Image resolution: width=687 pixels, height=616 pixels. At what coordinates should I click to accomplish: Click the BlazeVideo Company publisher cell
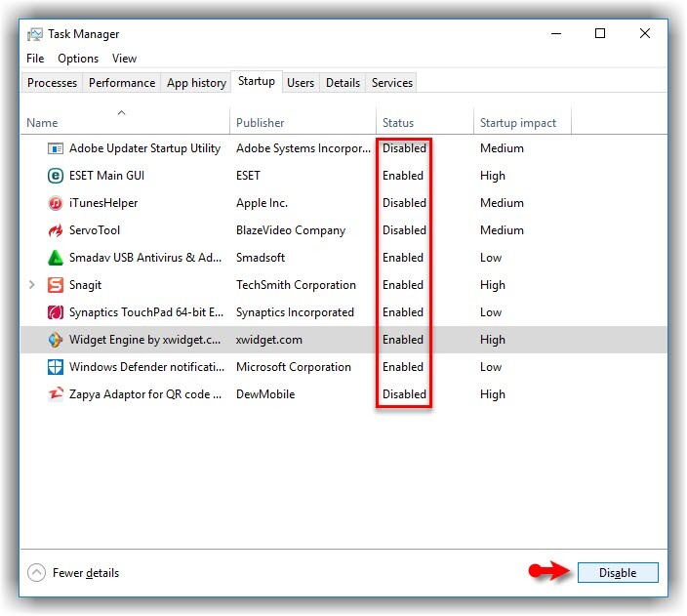[291, 230]
